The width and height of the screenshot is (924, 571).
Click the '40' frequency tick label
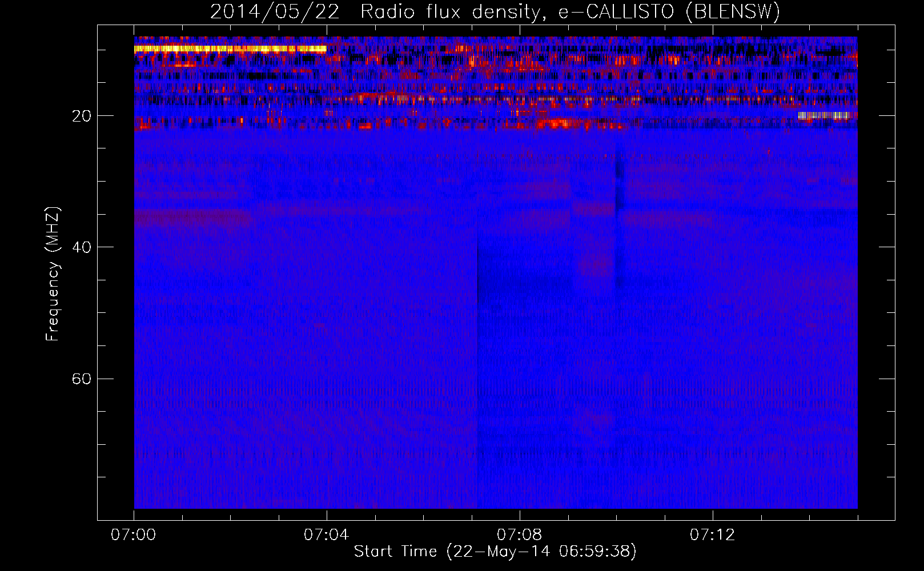click(x=82, y=247)
